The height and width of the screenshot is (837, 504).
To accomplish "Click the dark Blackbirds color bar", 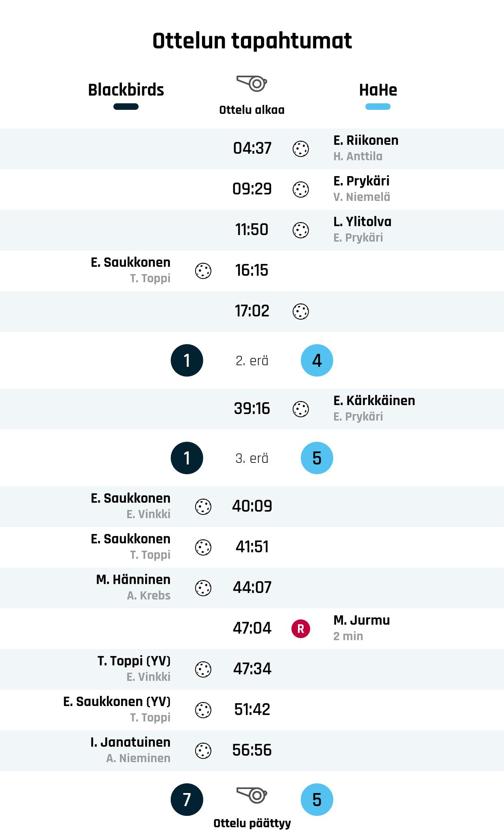I will coord(126,107).
